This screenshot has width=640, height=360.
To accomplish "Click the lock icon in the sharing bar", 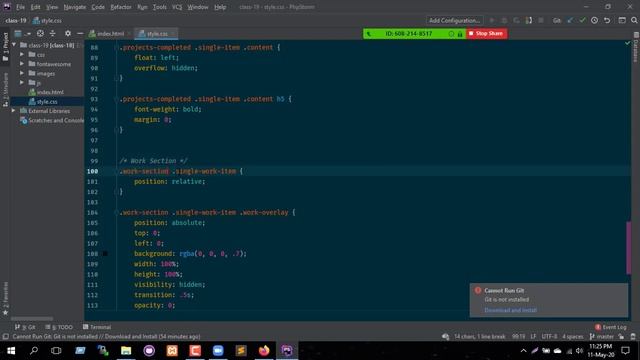I will 460,34.
